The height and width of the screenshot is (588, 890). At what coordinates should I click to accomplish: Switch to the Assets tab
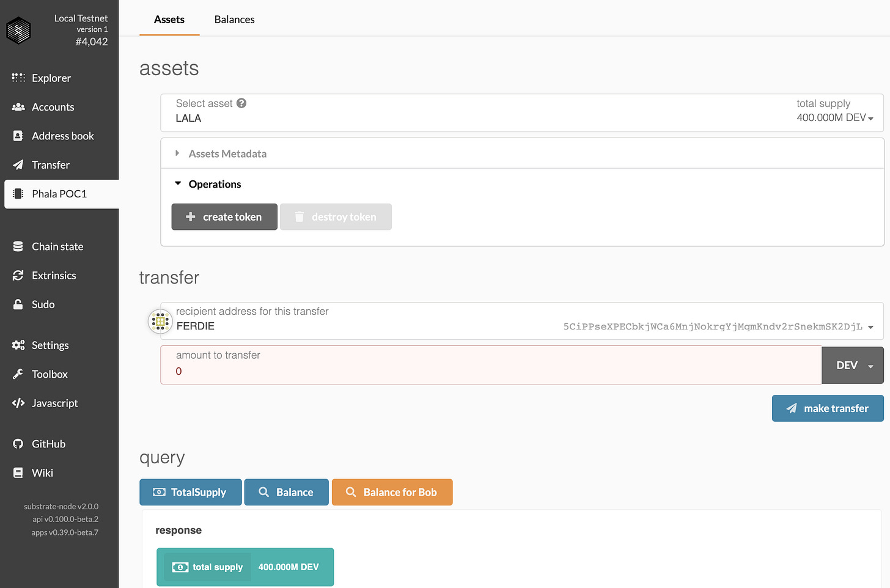[169, 20]
